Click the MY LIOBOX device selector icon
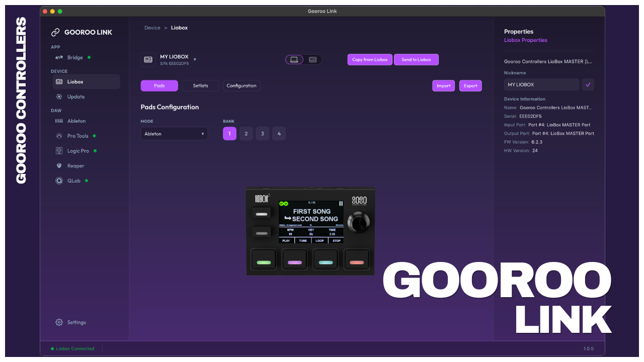This screenshot has width=644, height=362. (148, 59)
